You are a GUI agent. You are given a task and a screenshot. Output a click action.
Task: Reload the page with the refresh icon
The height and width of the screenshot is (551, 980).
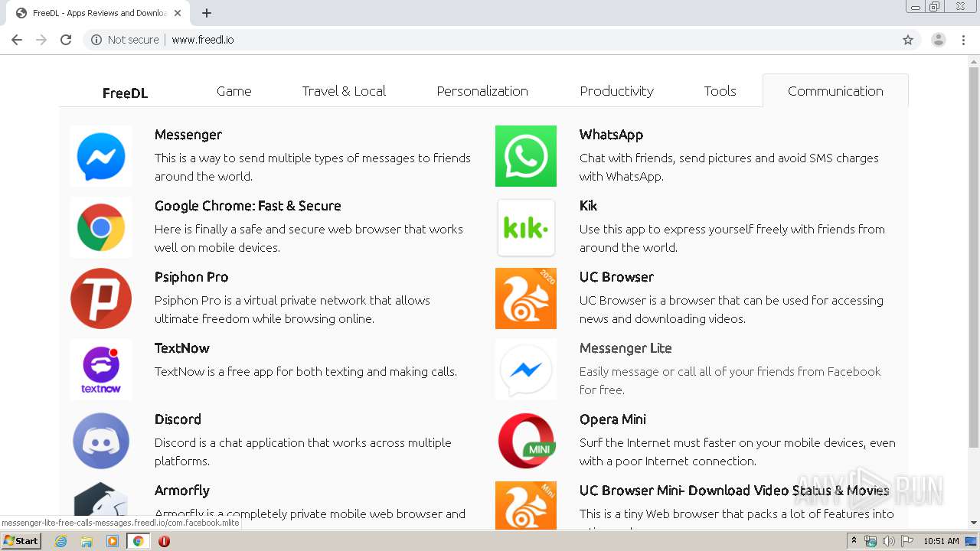pyautogui.click(x=66, y=40)
